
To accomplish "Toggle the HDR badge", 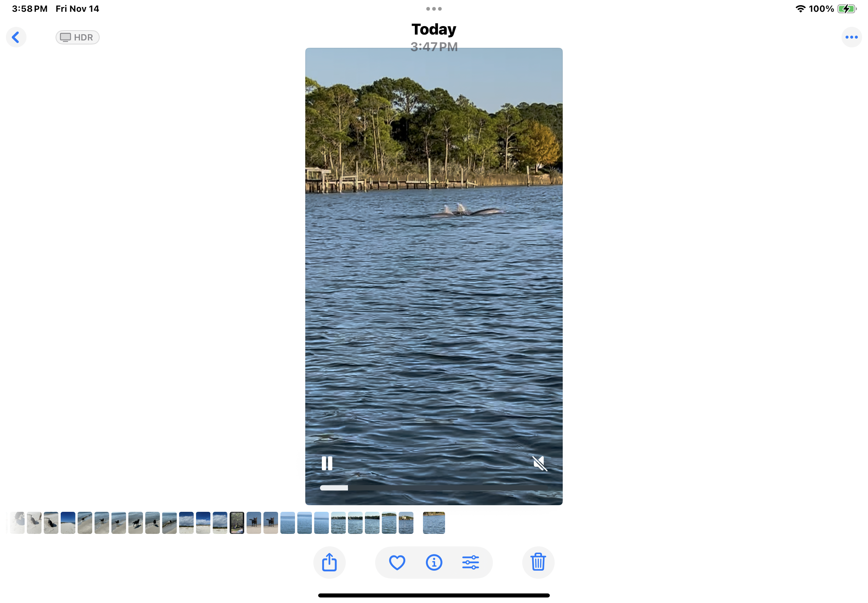I will click(78, 38).
